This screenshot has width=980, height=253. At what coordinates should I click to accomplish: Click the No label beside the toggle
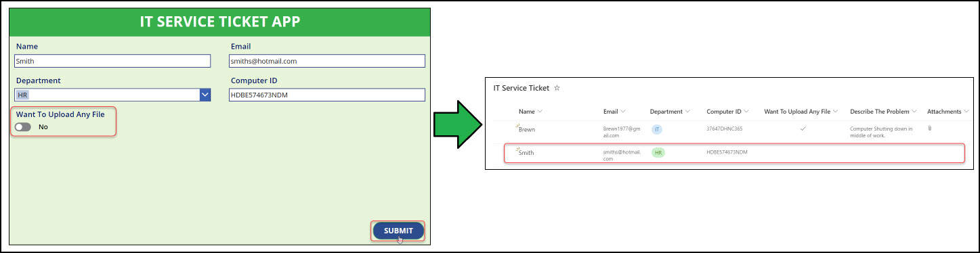[43, 127]
